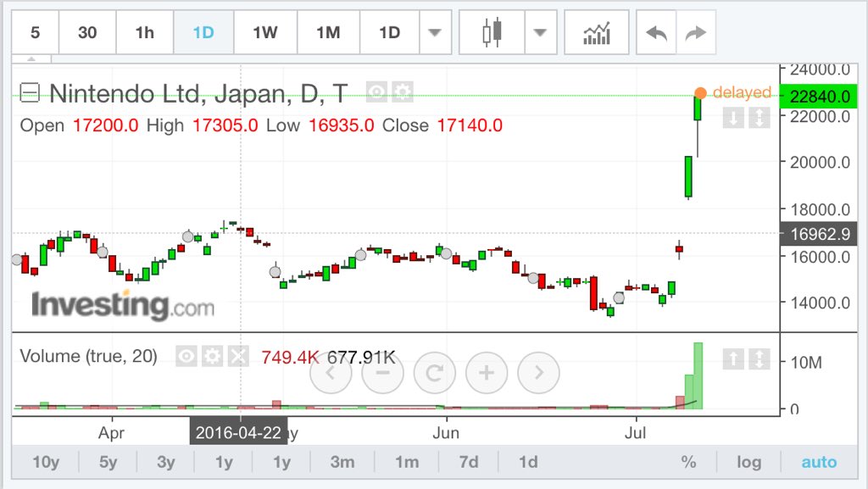The width and height of the screenshot is (868, 489).
Task: Select the 1m range
Action: (x=407, y=462)
